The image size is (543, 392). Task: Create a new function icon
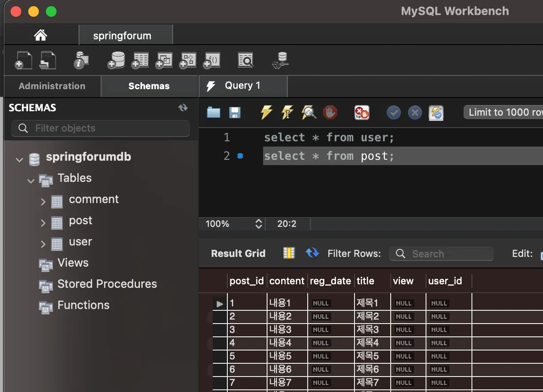point(211,60)
